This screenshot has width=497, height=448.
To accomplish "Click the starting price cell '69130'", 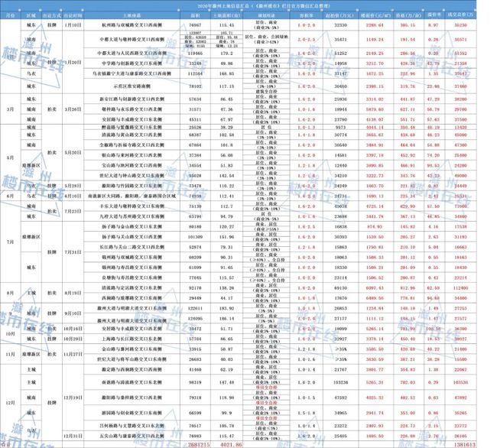I will 340,288.
